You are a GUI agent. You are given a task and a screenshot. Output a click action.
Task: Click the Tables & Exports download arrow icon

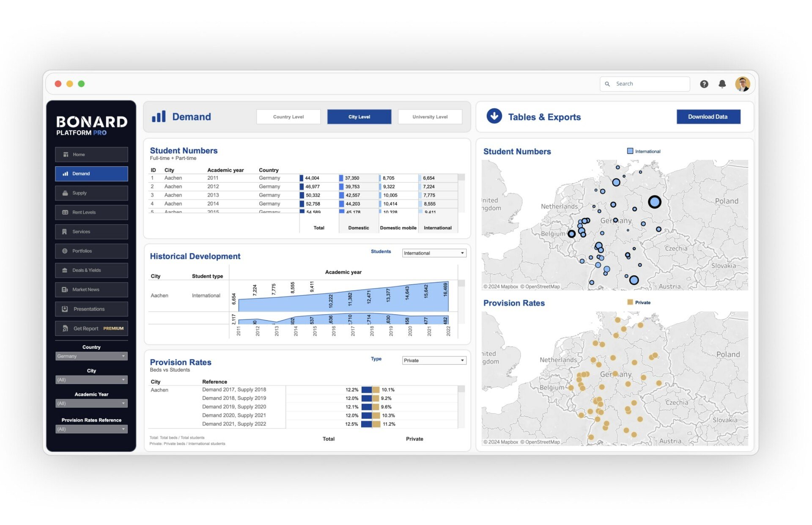[x=494, y=116]
